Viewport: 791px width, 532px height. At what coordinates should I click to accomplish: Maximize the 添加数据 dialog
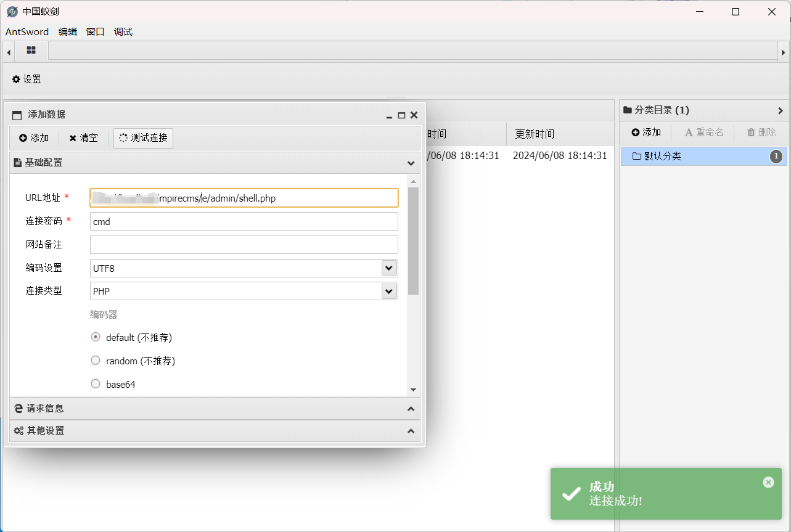point(401,115)
